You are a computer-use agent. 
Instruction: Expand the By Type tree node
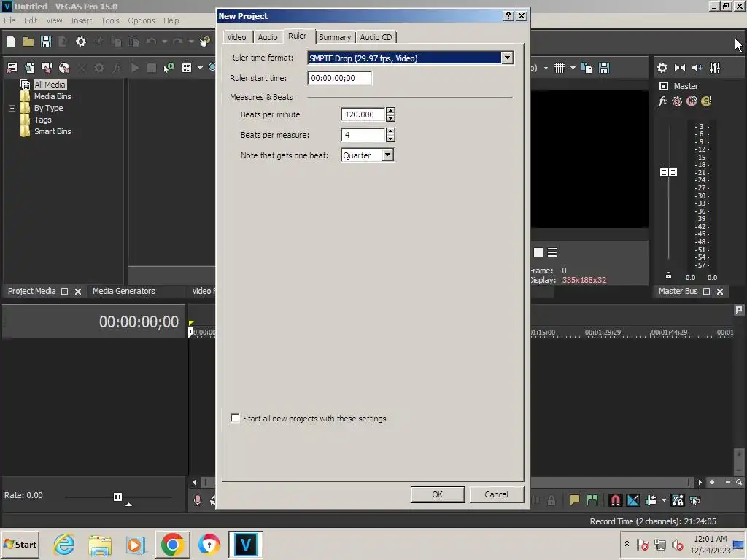[x=12, y=108]
